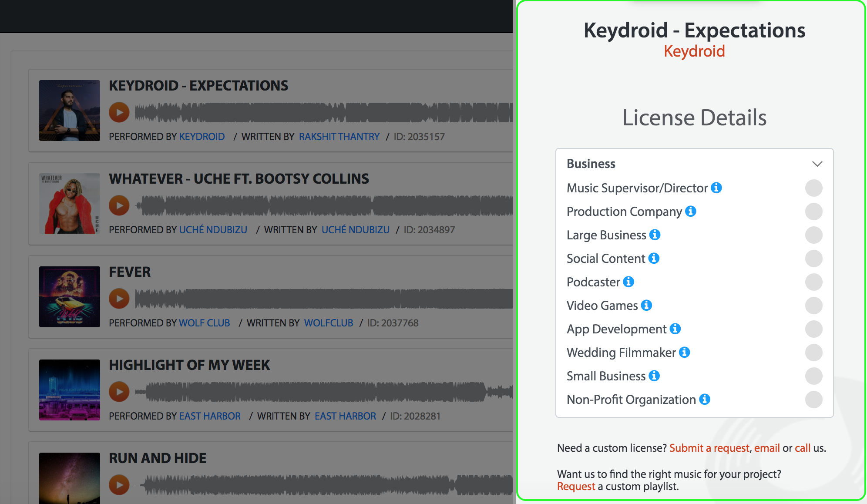Open writer EAST HARBOR link
Image resolution: width=867 pixels, height=504 pixels.
[x=345, y=416]
